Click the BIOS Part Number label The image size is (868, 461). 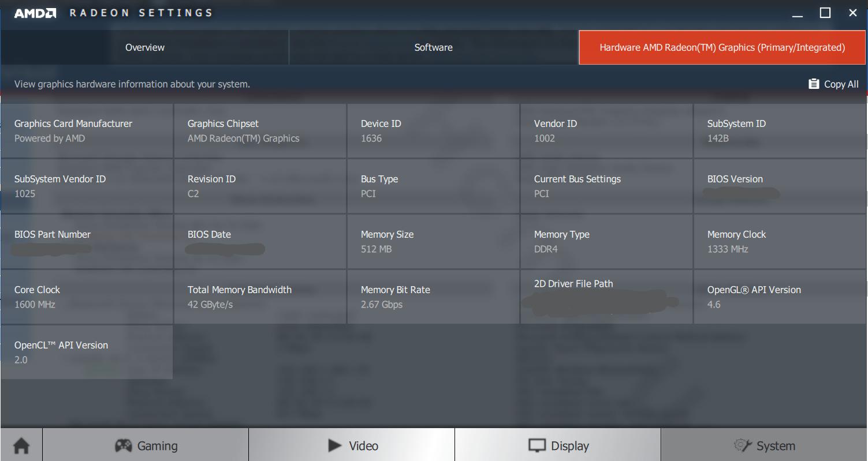(53, 234)
